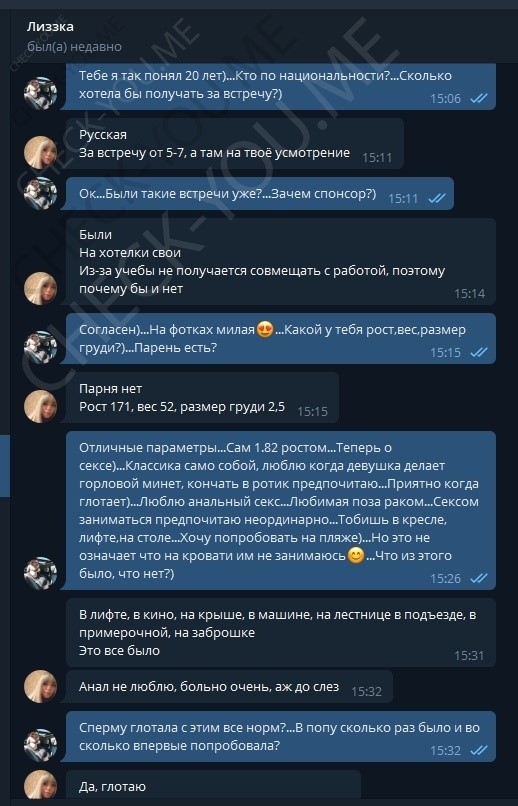Click the blue unread indicator bar on the left edge
Viewport: 518px width, 806px height.
5,466
